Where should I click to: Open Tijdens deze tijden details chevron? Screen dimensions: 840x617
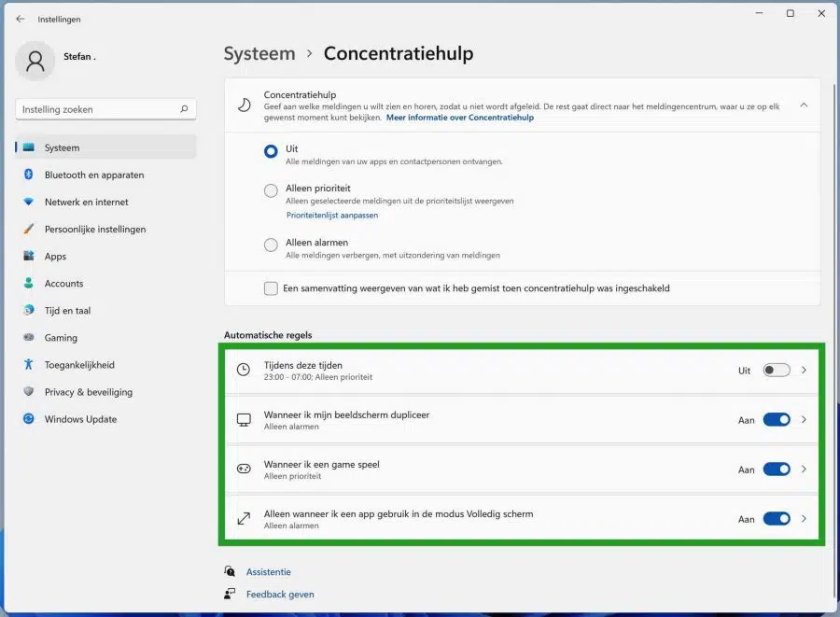point(804,370)
